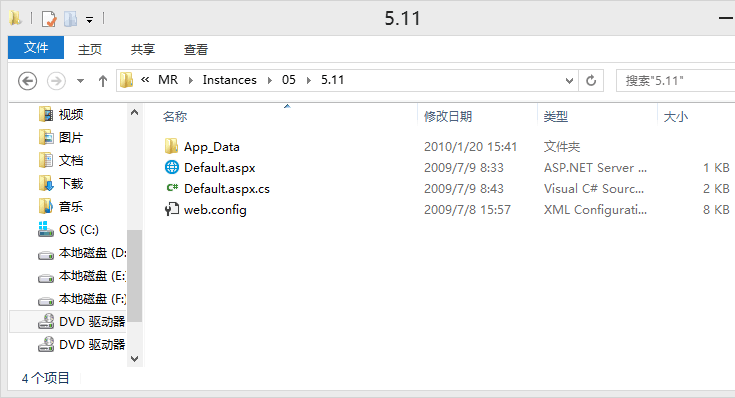Switch to the 查看 ribbon tab
This screenshot has height=398, width=735.
[195, 49]
